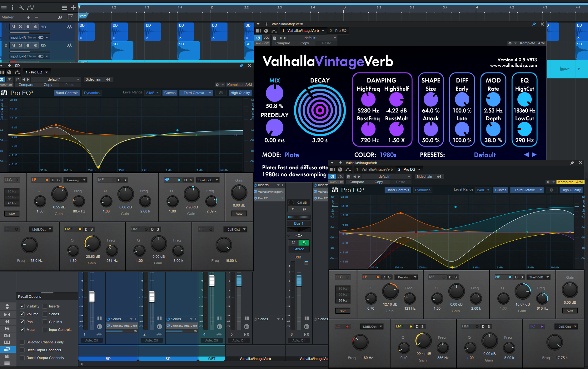Toggle LF band enable in SD Pro EQ
This screenshot has width=588, height=369.
(47, 180)
